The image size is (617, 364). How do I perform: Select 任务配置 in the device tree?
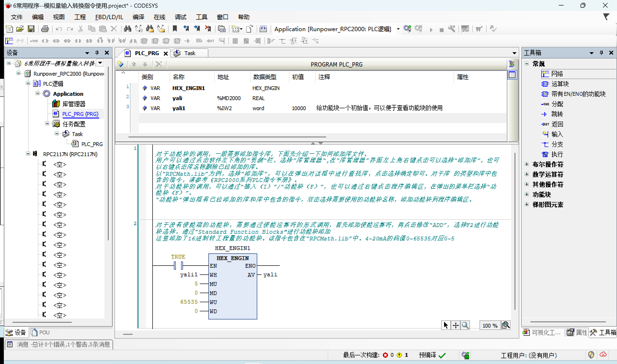pyautogui.click(x=74, y=124)
